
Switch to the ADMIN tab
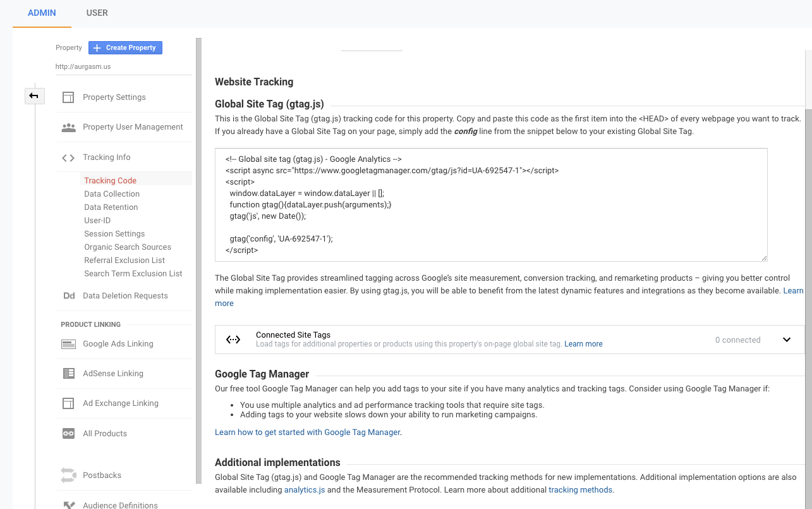point(42,13)
